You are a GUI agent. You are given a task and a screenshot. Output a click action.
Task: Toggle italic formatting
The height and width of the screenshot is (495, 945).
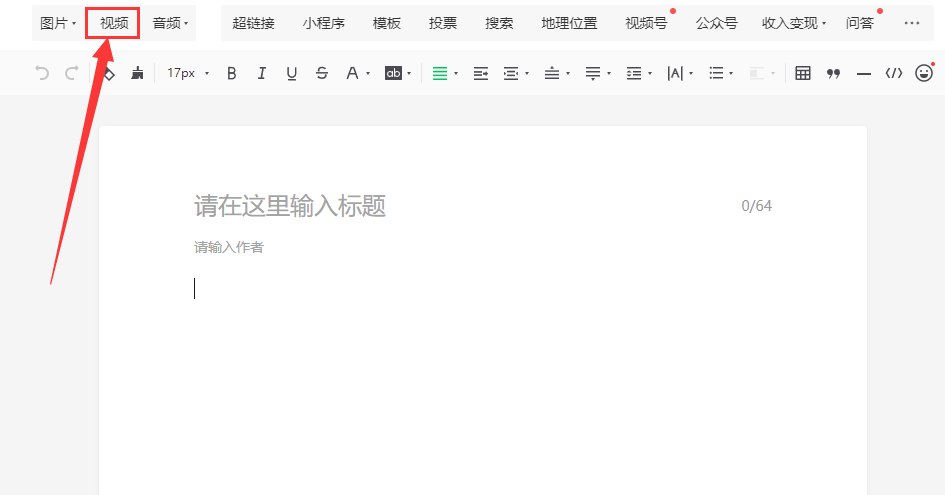pos(262,73)
